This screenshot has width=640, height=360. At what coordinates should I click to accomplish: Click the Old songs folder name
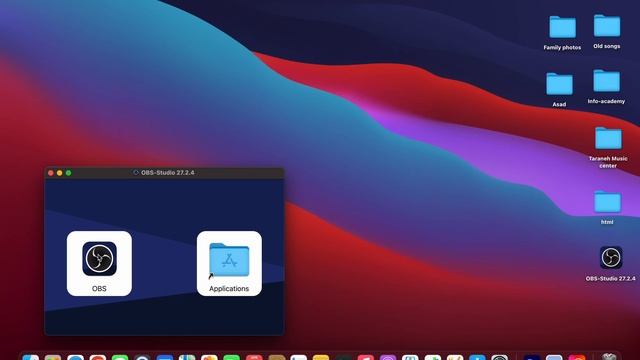pos(607,47)
